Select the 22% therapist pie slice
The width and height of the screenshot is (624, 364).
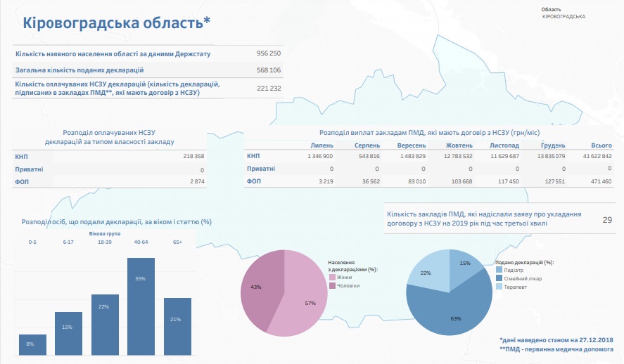click(x=425, y=271)
